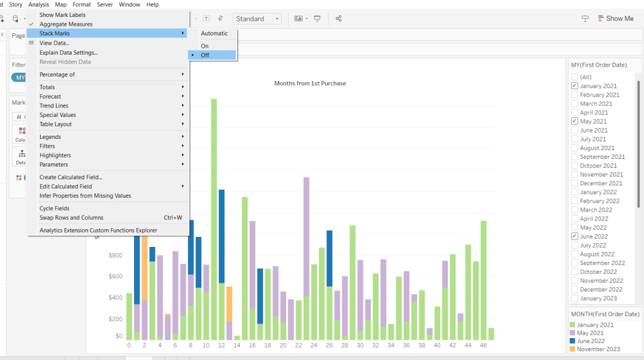Click the June 2022 blue legend swatch
Viewport: 644px width, 360px height.
coord(574,341)
